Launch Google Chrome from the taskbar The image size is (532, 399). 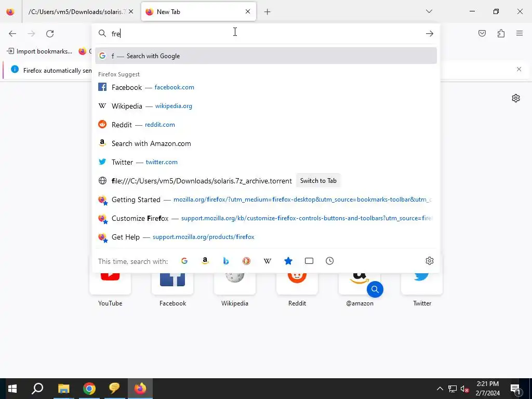[89, 389]
